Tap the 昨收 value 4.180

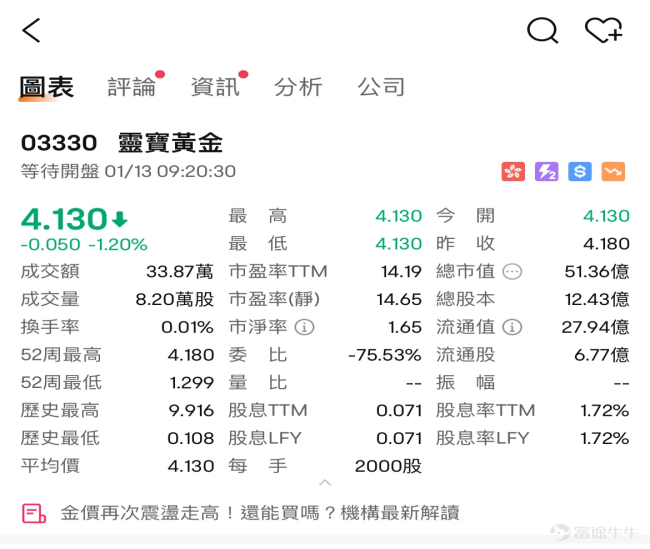tap(606, 244)
